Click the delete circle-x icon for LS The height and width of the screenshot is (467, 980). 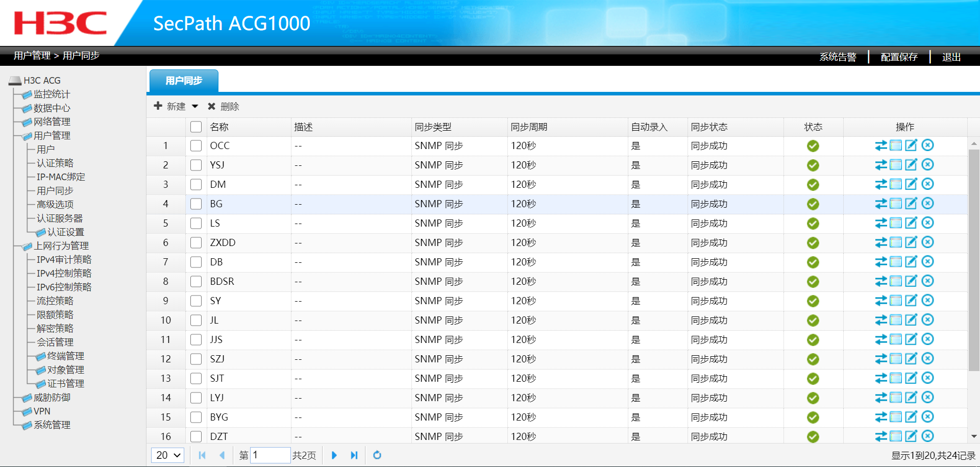[x=928, y=223]
